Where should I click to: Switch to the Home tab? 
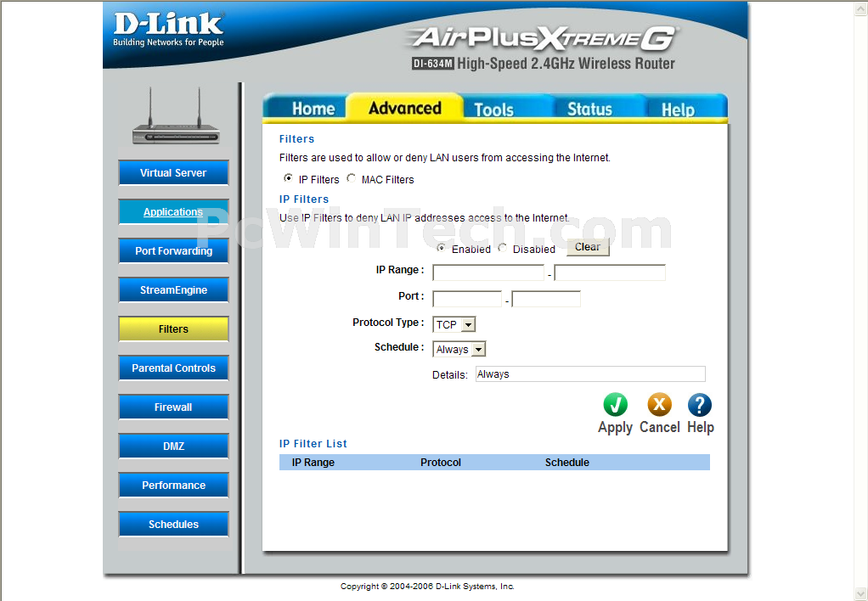[313, 109]
